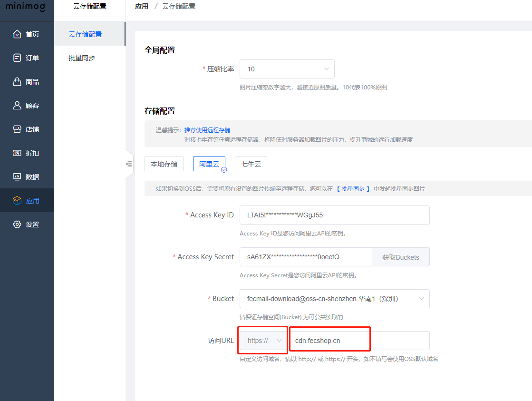Click the 云存储配置 title in the top bar
The width and height of the screenshot is (532, 401).
pos(89,6)
